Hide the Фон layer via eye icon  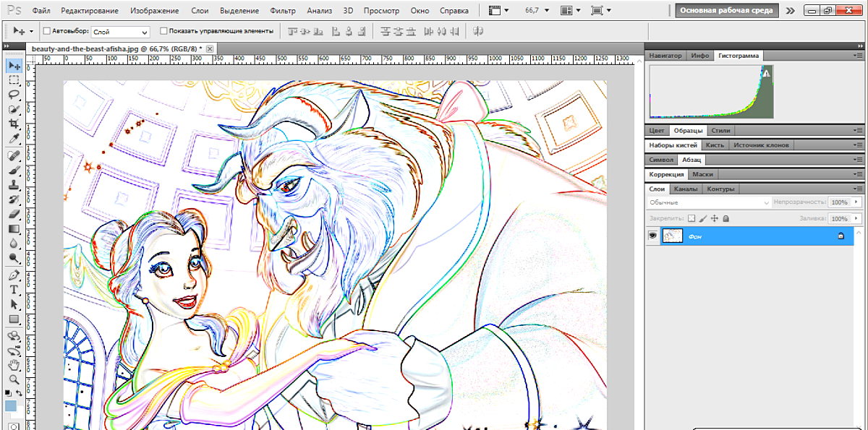[653, 236]
